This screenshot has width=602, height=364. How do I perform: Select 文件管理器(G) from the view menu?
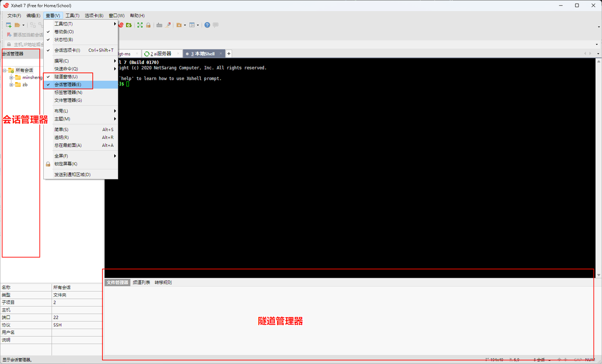point(68,100)
